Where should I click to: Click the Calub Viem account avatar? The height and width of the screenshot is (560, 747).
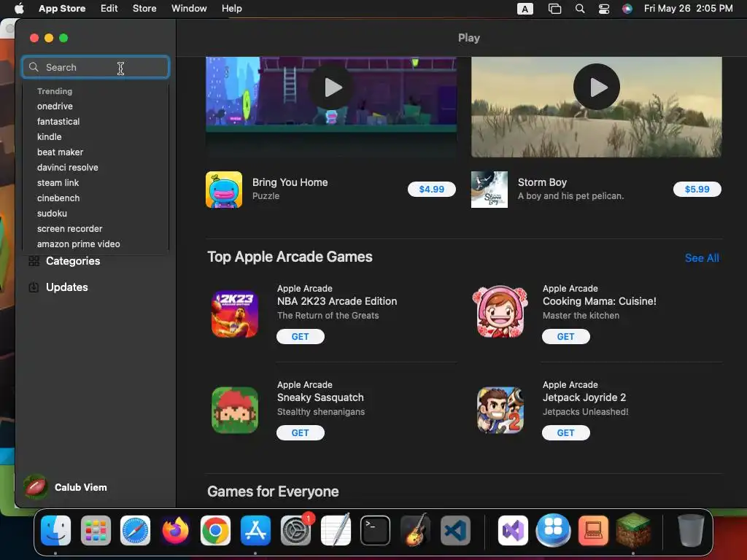pyautogui.click(x=36, y=487)
